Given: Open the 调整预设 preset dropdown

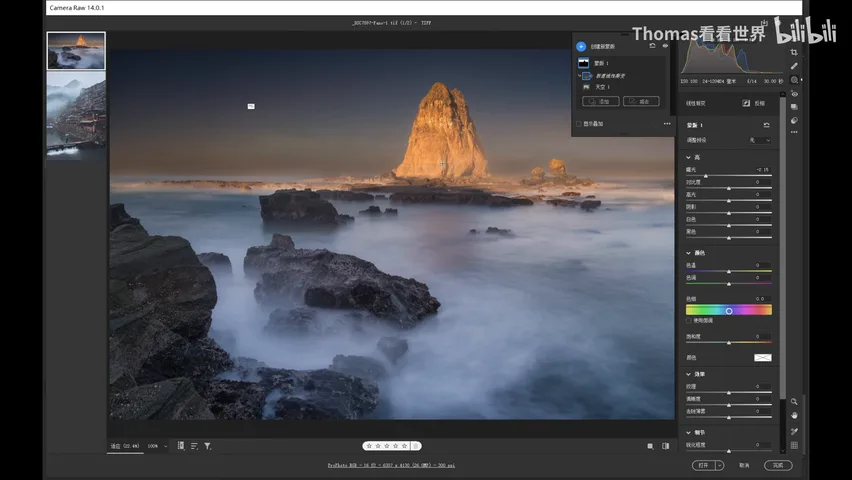Looking at the screenshot, I should 760,140.
